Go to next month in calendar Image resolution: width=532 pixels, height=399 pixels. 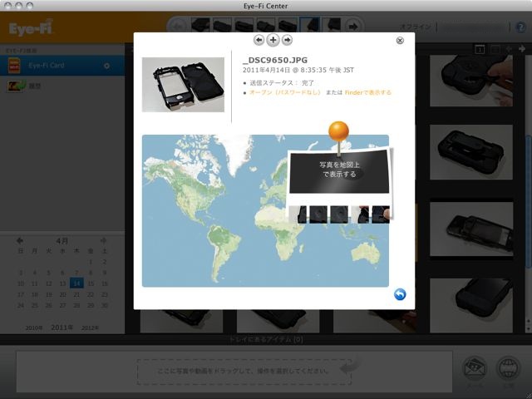click(x=104, y=240)
